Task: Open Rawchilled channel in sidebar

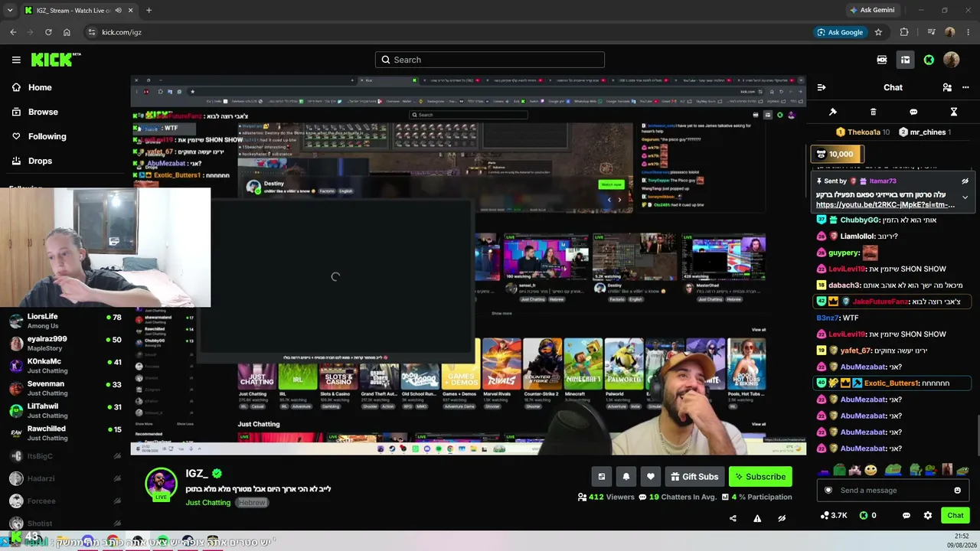Action: click(65, 434)
